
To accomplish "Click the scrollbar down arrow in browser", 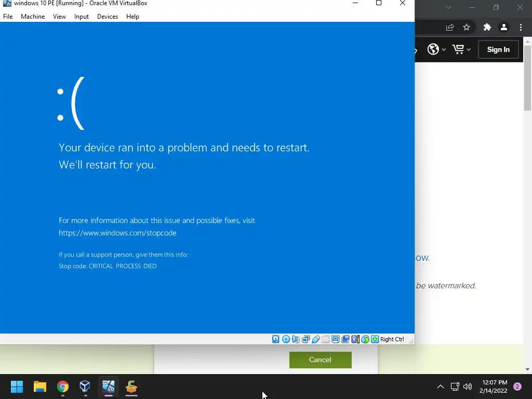I will point(527,369).
